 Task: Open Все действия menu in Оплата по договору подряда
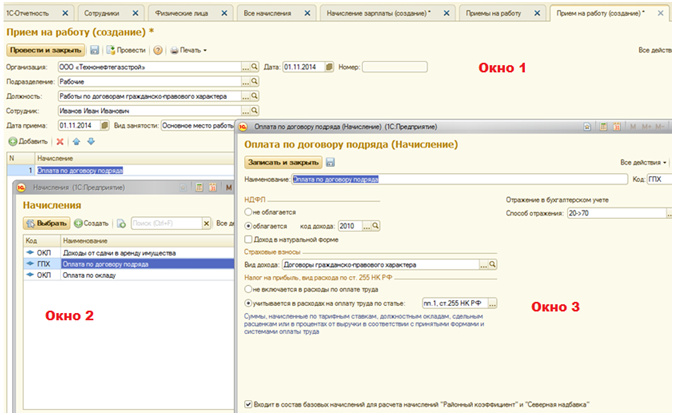(643, 162)
